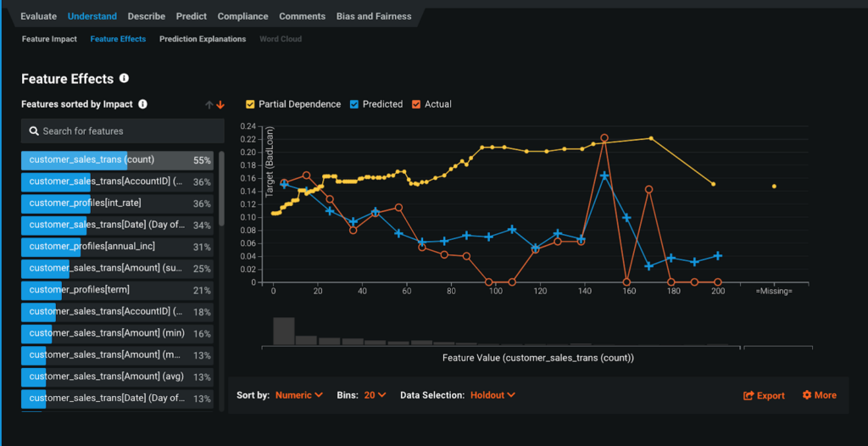
Task: Open the Feature Impact subtab
Action: click(x=49, y=39)
